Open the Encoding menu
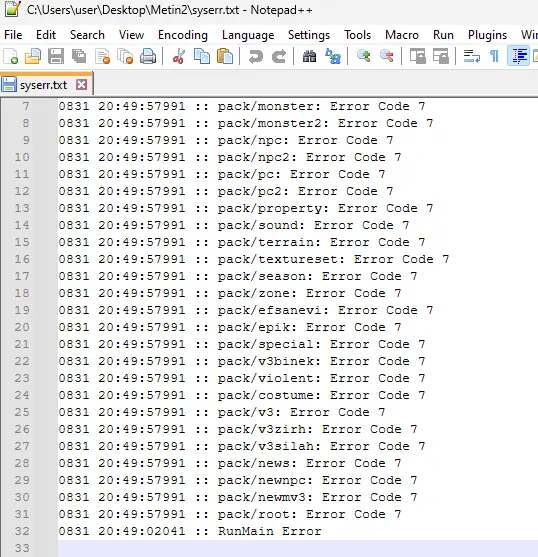Image resolution: width=538 pixels, height=557 pixels. click(183, 35)
